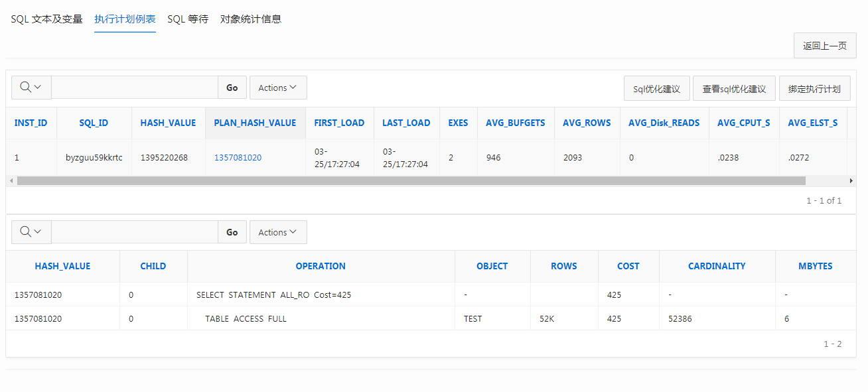The image size is (868, 392).
Task: Select SQL_ID cell byzguu59kkrtc
Action: coord(94,158)
